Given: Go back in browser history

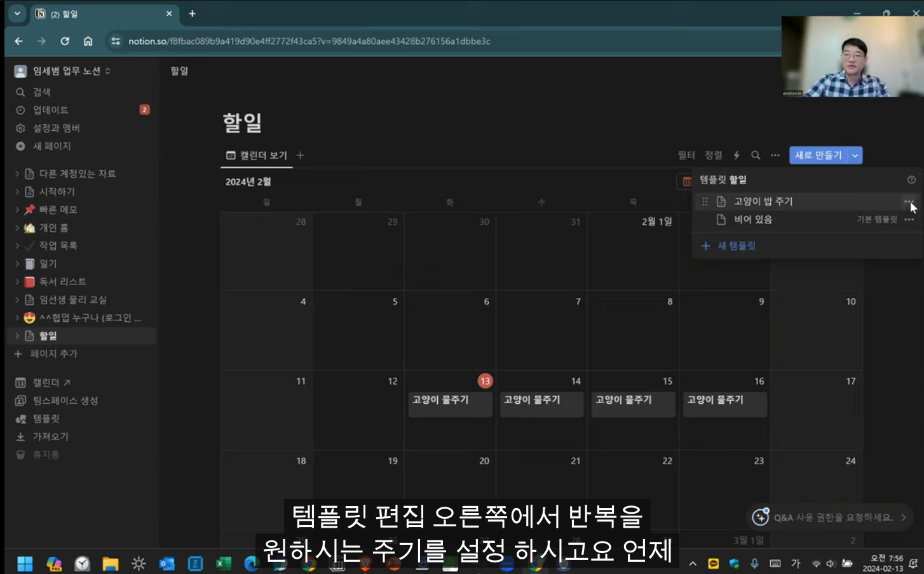Looking at the screenshot, I should pos(18,41).
